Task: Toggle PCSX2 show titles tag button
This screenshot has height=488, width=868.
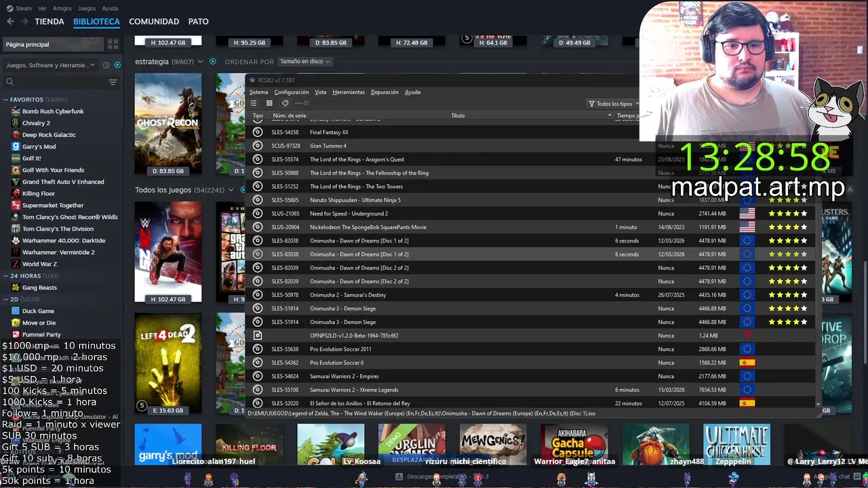Action: point(285,104)
